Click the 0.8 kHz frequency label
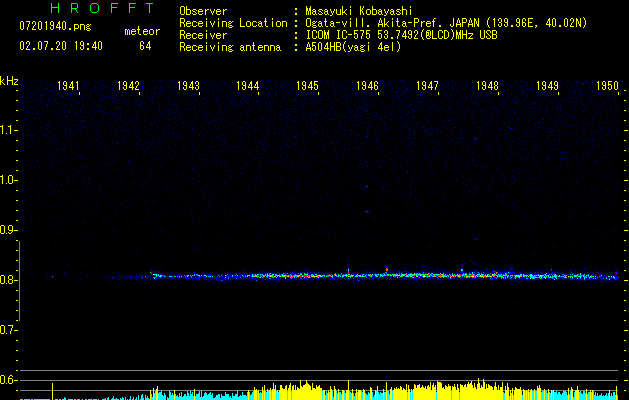The height and width of the screenshot is (400, 629). (8, 280)
